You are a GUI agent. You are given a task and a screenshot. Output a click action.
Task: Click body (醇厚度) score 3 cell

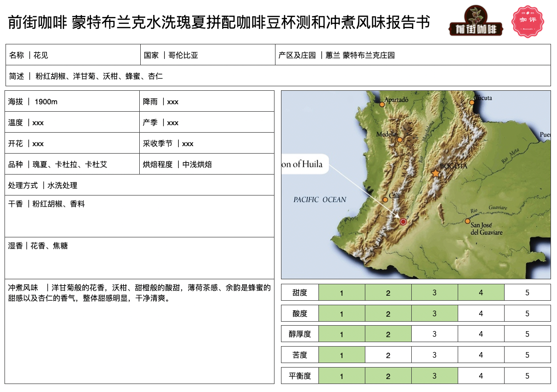click(x=434, y=334)
